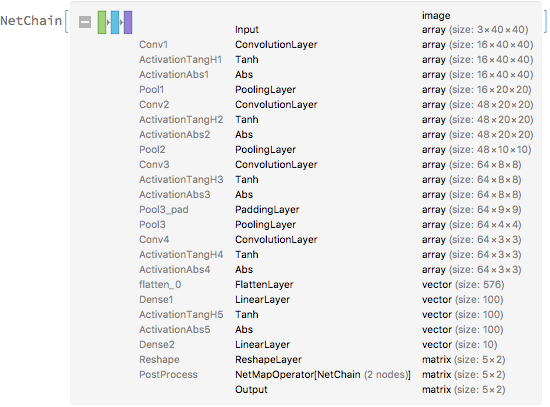
Task: Click the ActivationAbs1 Abs layer
Action: coord(336,75)
